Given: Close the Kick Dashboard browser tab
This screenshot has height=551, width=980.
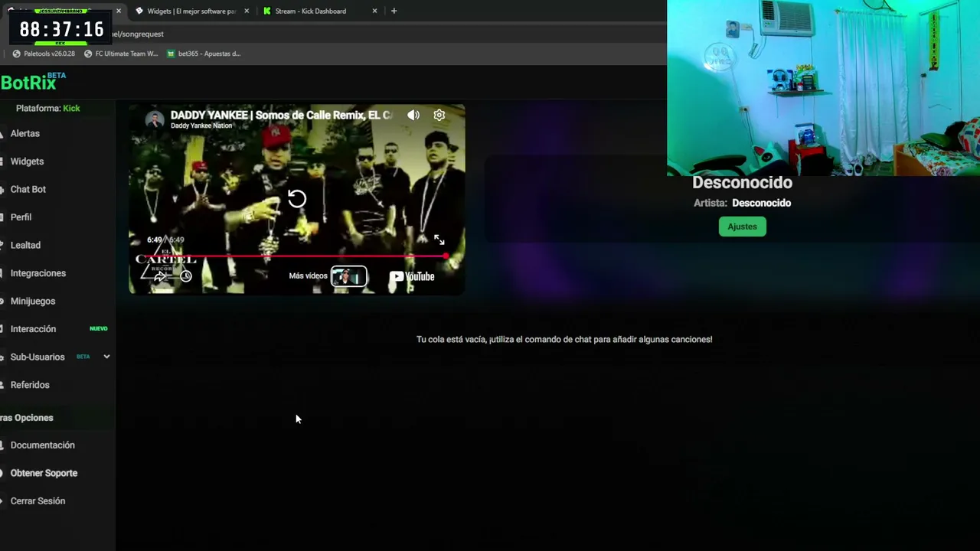Looking at the screenshot, I should pyautogui.click(x=374, y=11).
